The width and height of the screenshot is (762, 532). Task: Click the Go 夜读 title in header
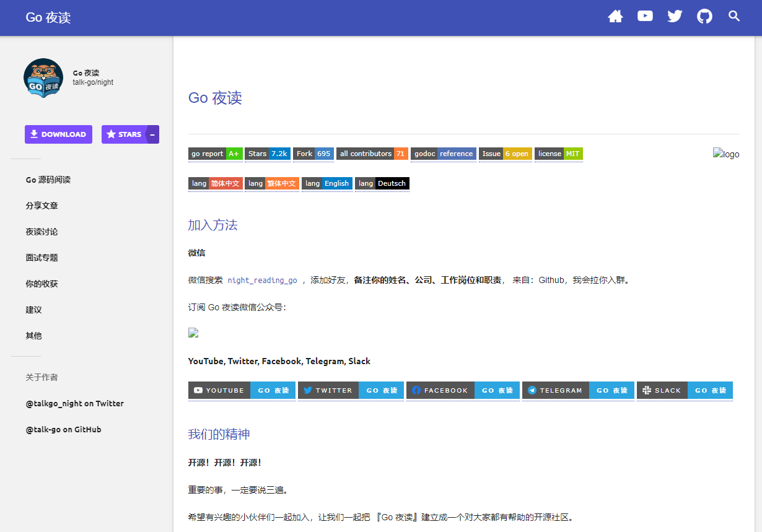click(48, 17)
